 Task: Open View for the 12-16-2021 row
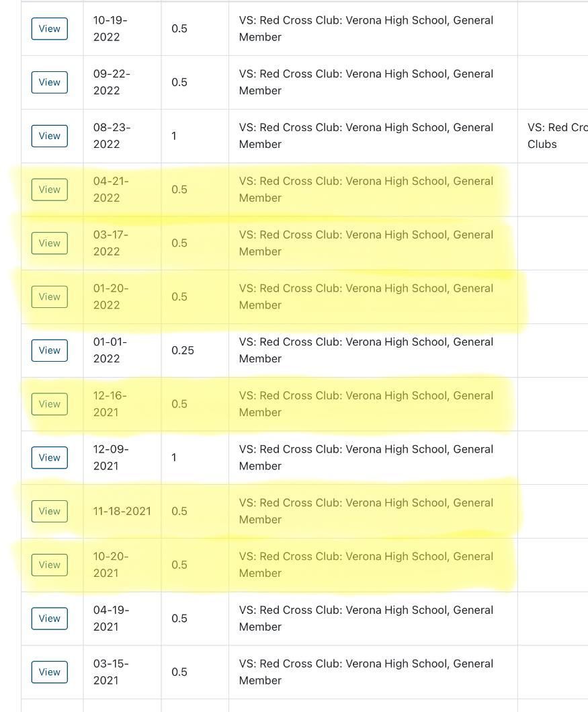[50, 404]
